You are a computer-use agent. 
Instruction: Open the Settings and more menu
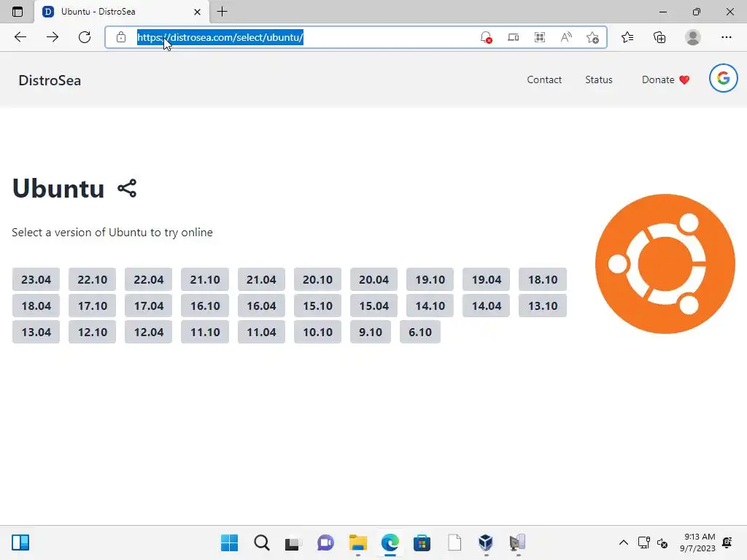(x=726, y=37)
